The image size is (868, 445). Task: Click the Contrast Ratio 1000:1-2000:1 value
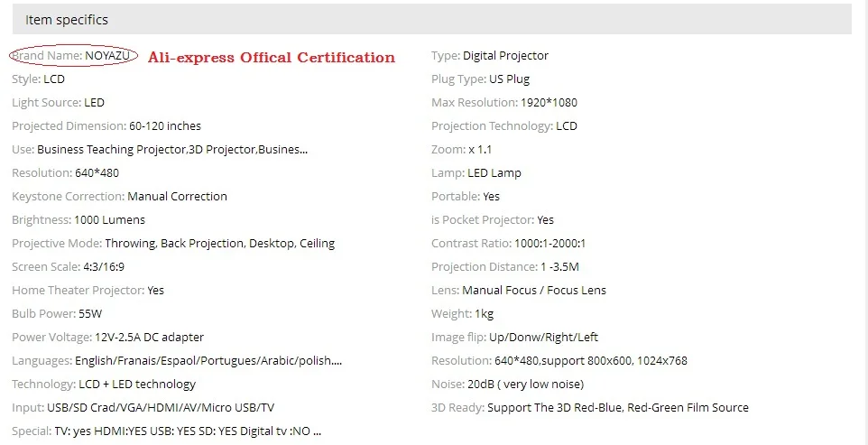click(549, 244)
